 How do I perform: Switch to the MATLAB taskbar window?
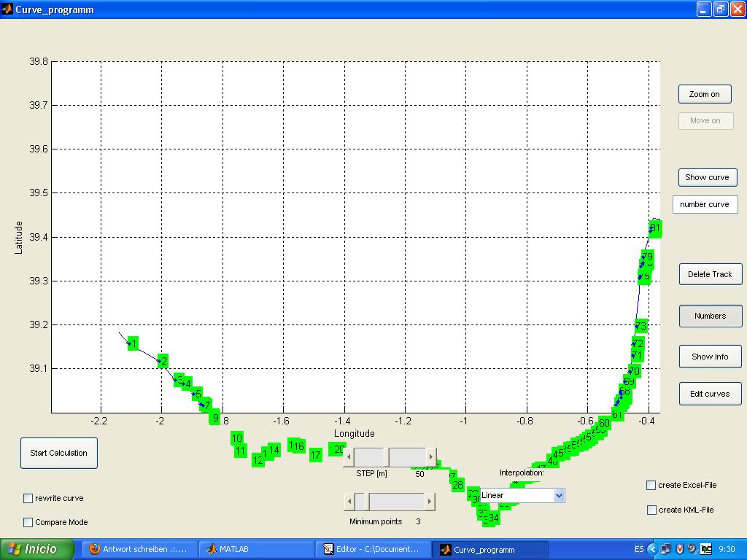(255, 550)
